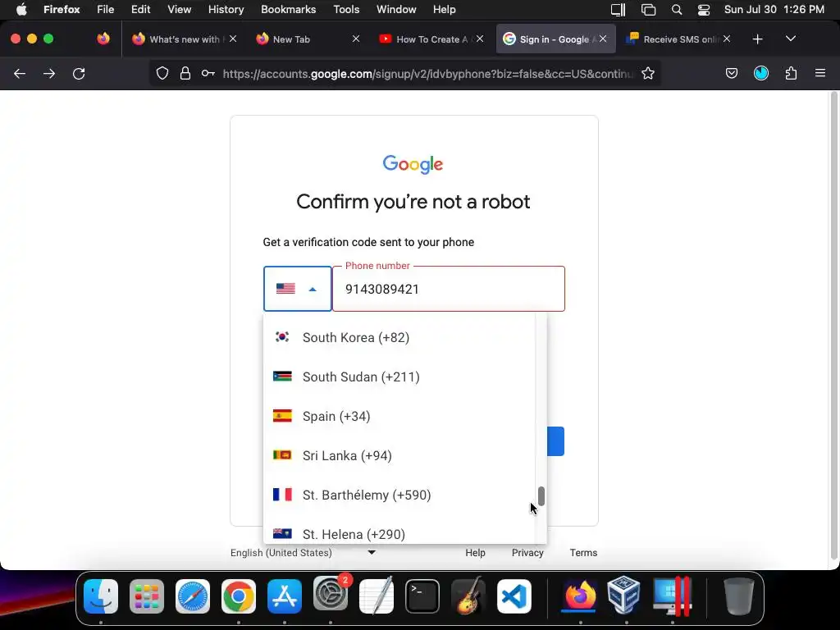This screenshot has height=630, width=840.
Task: Reload the current page
Action: pyautogui.click(x=79, y=73)
